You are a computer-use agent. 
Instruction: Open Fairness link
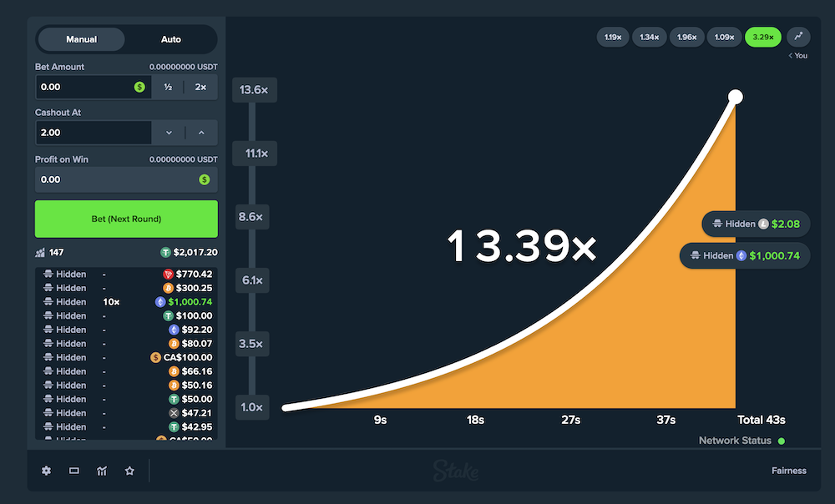tap(788, 471)
